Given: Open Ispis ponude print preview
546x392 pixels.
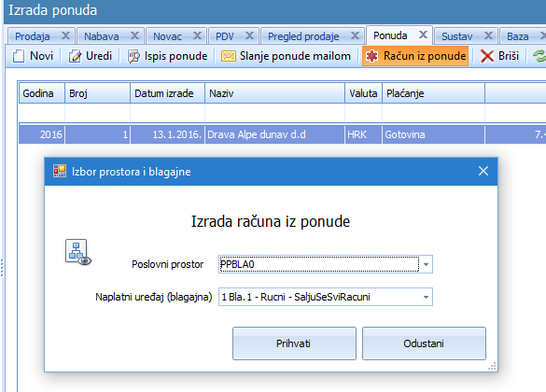Looking at the screenshot, I should (167, 56).
